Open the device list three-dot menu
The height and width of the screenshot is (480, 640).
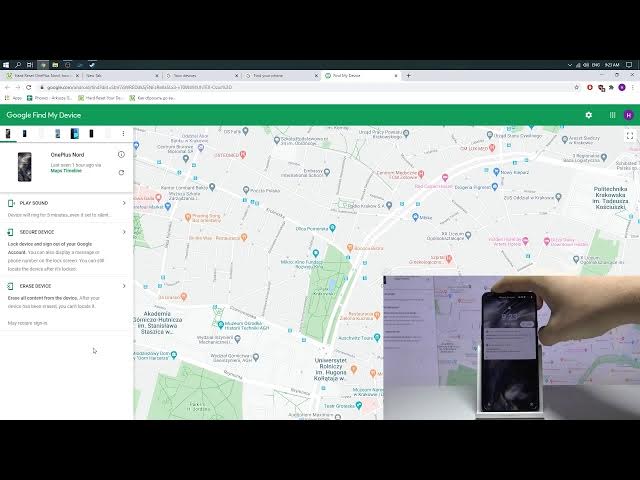123,133
